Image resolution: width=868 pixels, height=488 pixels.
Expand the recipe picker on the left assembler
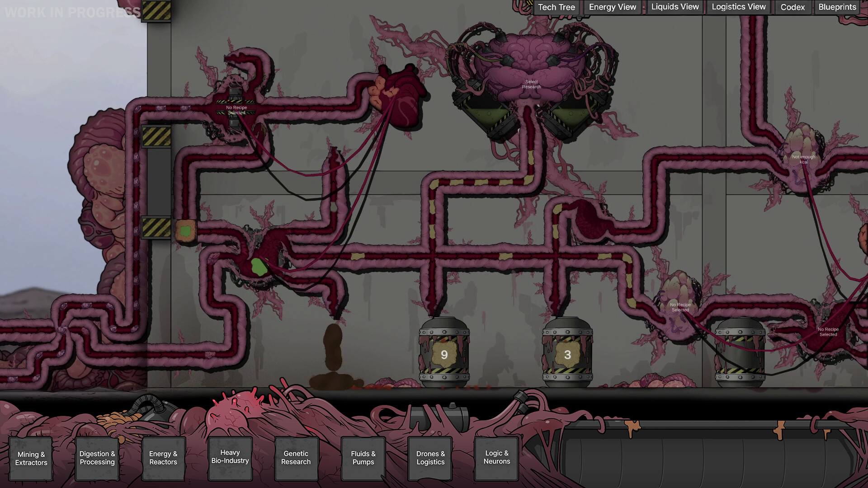(x=236, y=109)
